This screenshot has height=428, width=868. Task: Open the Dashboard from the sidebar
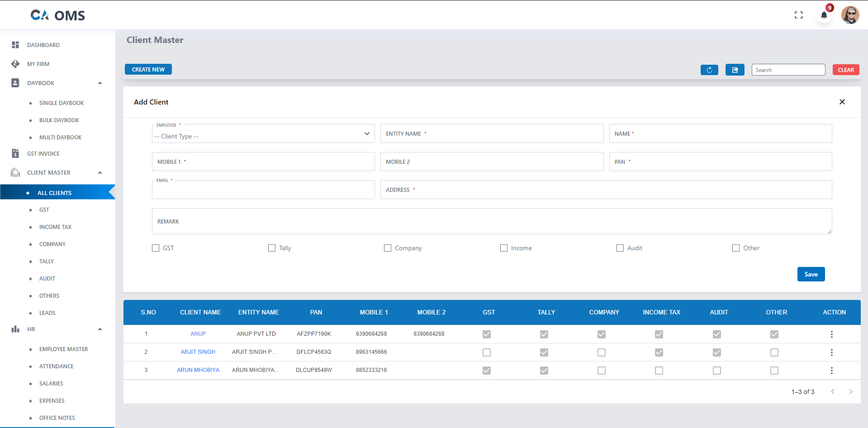(43, 45)
